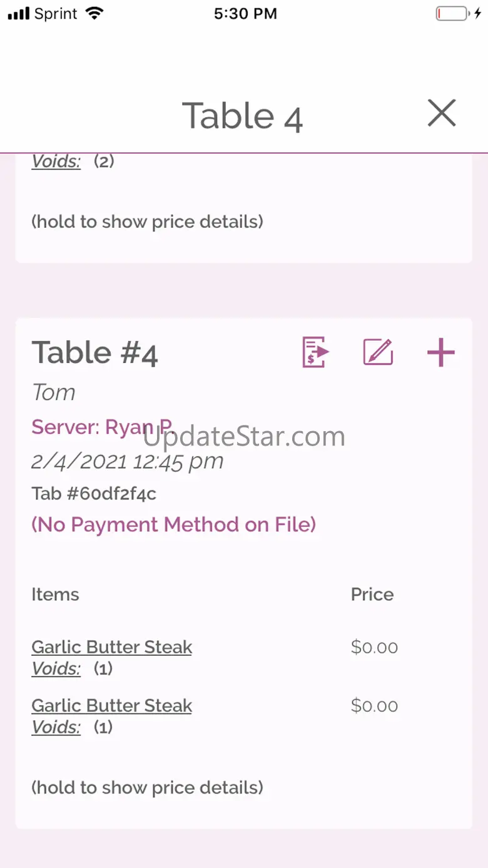Tap the plus icon to add items

[x=440, y=353]
